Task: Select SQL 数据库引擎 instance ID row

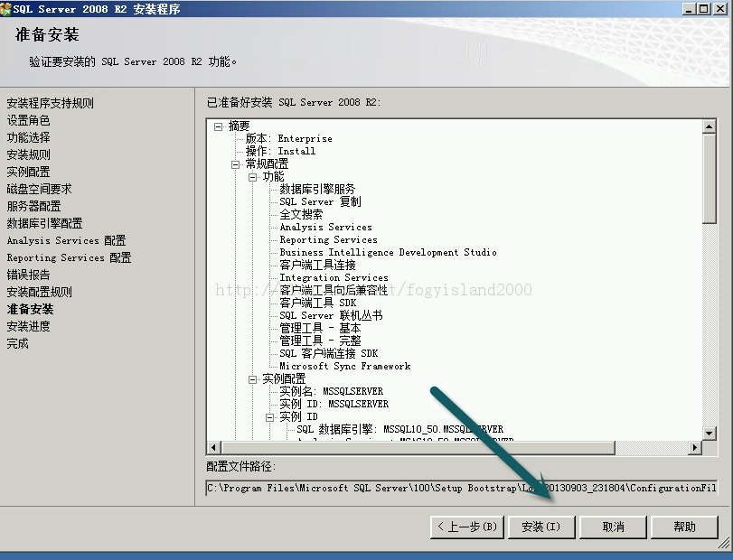Action: click(400, 429)
